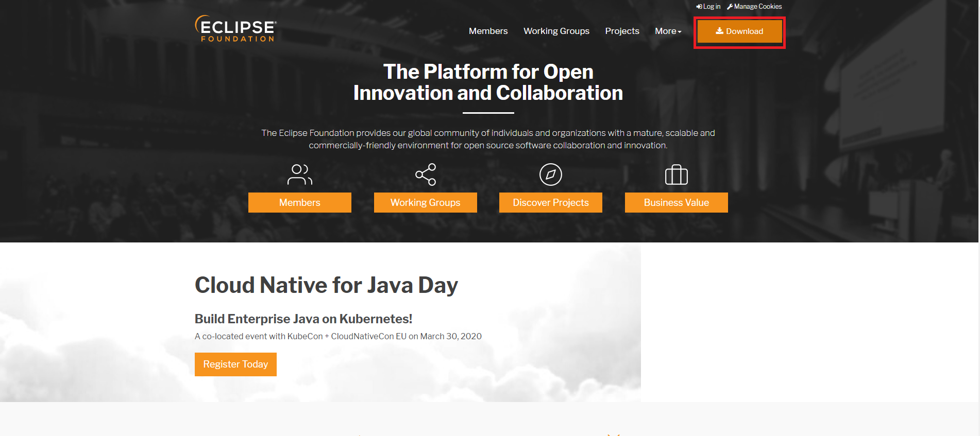Click the Discover Projects button

[551, 202]
